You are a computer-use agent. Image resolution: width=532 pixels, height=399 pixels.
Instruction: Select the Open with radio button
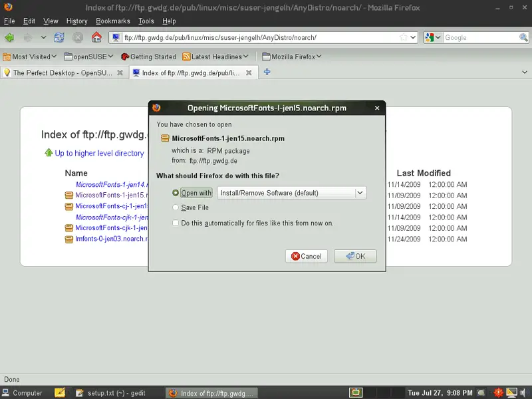(176, 193)
